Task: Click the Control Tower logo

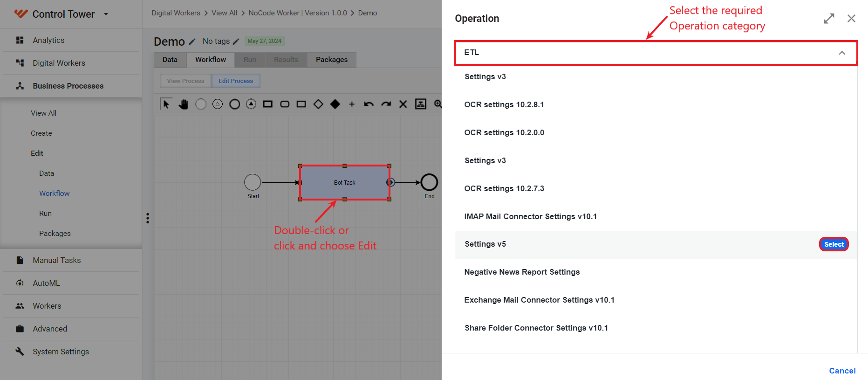Action: tap(21, 14)
